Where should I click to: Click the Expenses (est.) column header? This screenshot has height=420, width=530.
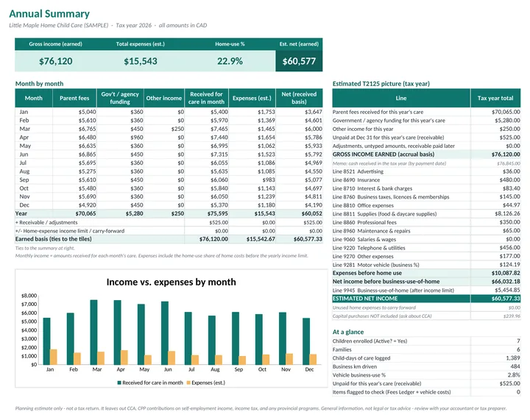click(252, 98)
